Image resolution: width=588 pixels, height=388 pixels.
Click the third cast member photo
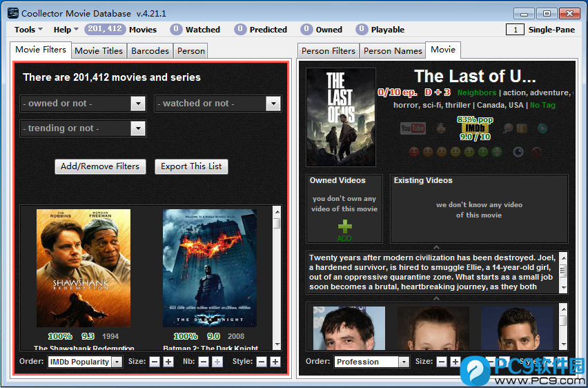tap(517, 328)
